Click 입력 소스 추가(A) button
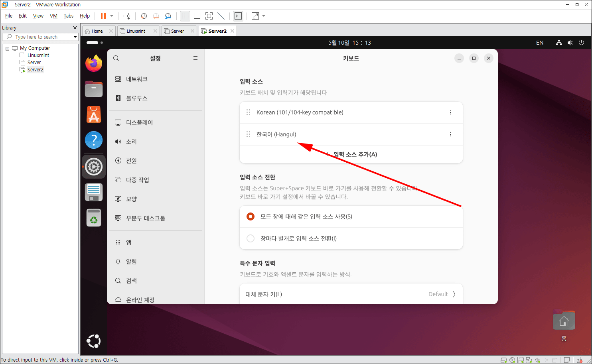This screenshot has width=592, height=364. pyautogui.click(x=351, y=154)
